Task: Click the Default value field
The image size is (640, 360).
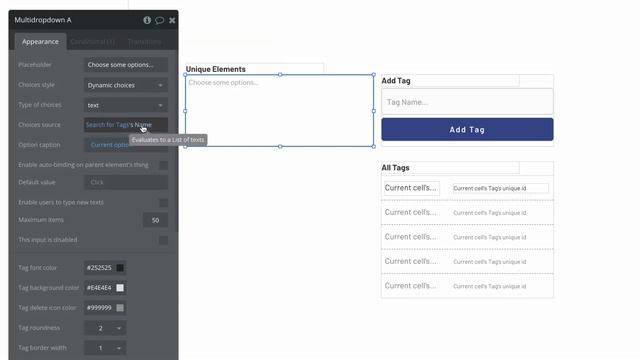Action: (x=126, y=182)
